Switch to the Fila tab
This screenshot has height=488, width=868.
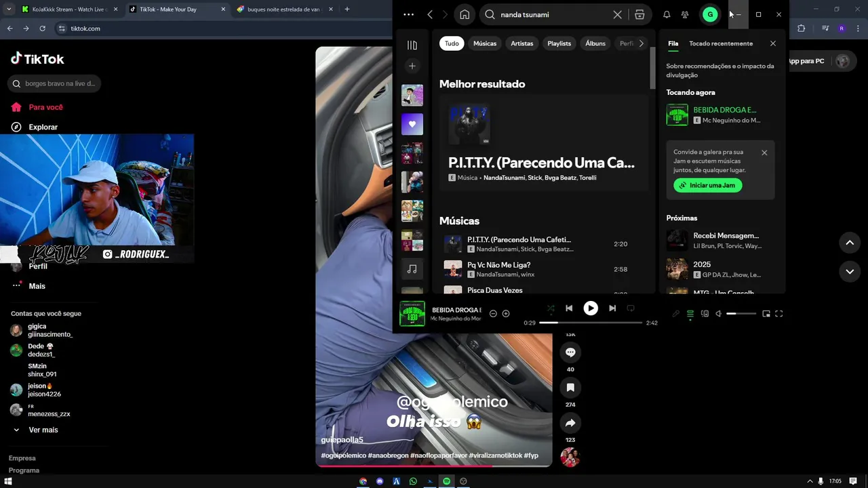click(x=673, y=43)
